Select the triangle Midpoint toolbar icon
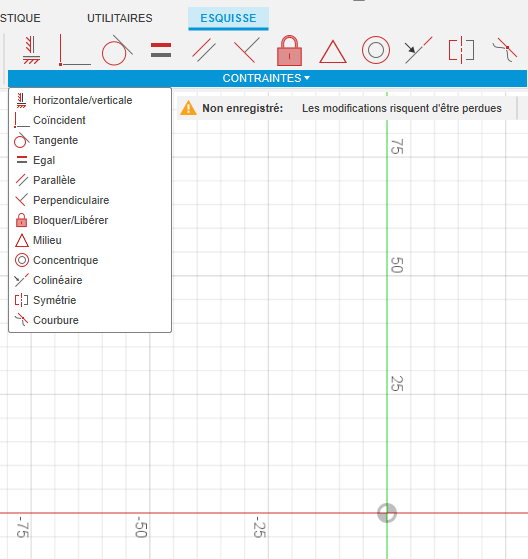This screenshot has height=559, width=528. (x=333, y=52)
